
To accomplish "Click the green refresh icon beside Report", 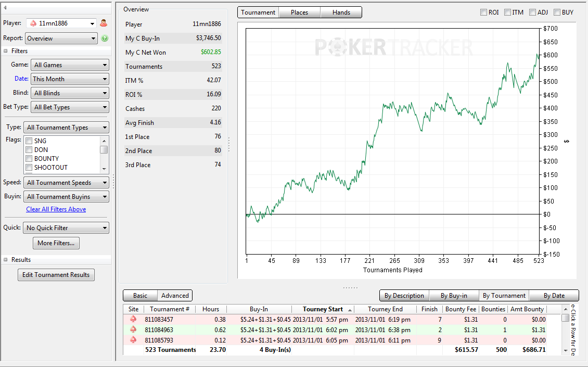I will pyautogui.click(x=105, y=39).
